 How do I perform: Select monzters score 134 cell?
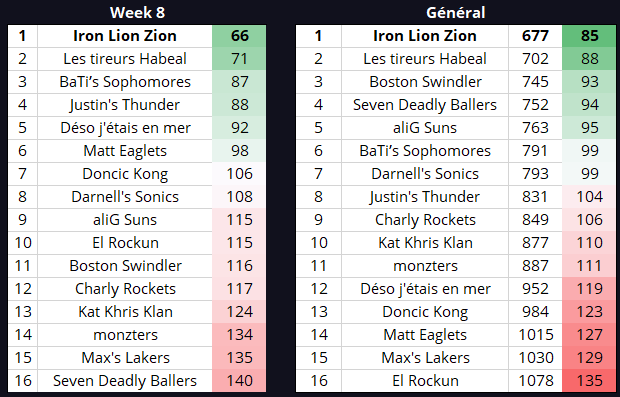239,335
